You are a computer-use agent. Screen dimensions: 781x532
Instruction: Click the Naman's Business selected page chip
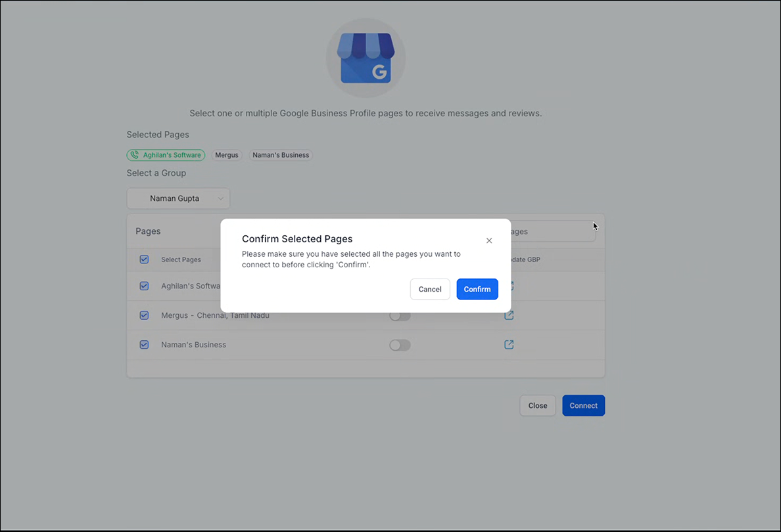(x=281, y=155)
